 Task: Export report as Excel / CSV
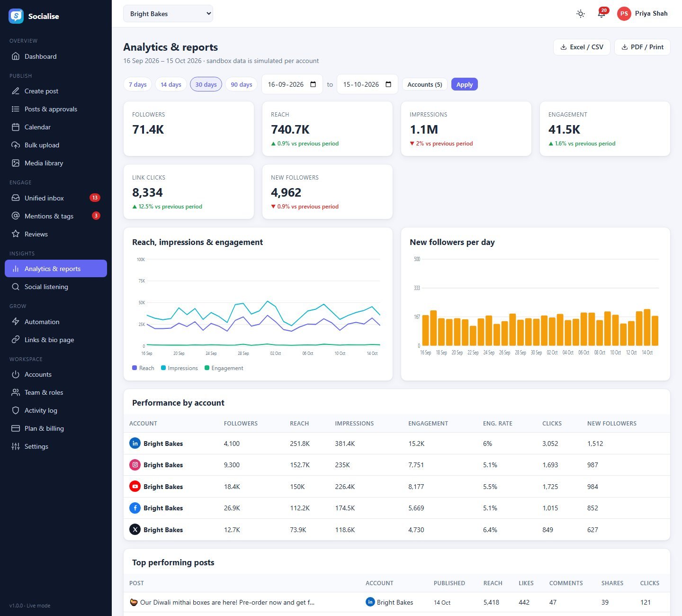pyautogui.click(x=582, y=47)
